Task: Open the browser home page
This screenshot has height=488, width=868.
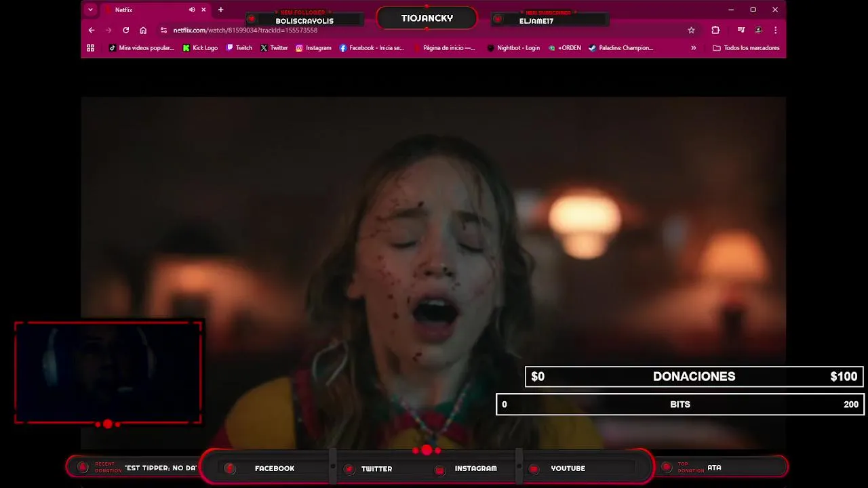Action: (143, 30)
